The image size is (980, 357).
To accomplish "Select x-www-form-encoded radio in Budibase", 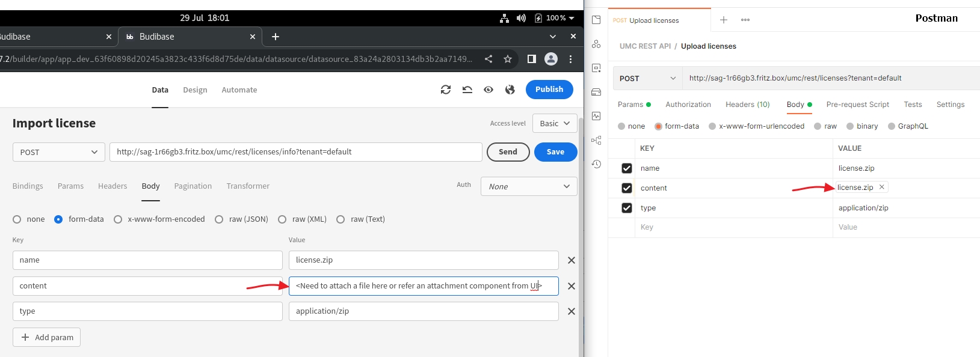I will point(118,219).
